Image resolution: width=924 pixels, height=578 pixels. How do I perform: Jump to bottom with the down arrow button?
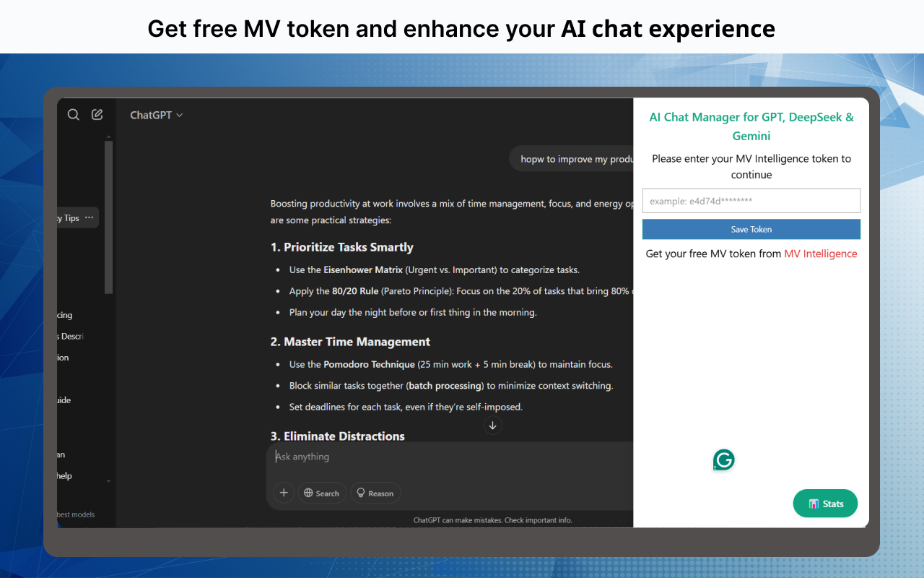coord(493,426)
